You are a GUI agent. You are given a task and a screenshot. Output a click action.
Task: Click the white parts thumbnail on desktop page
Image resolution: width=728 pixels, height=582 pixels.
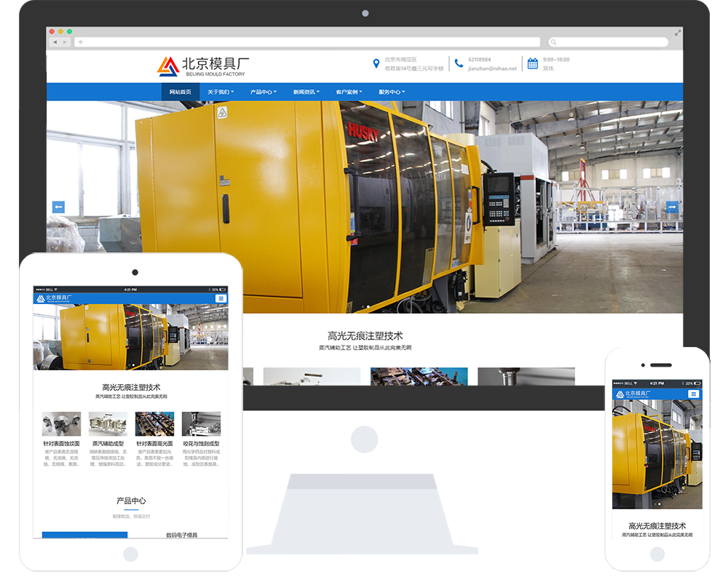(x=312, y=376)
